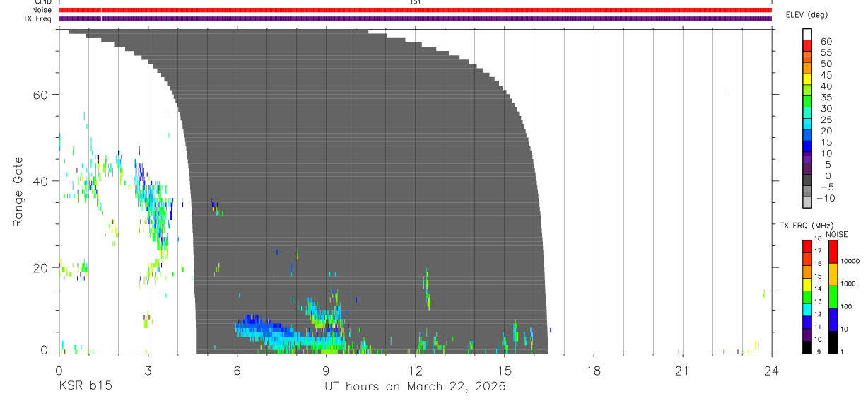
Task: Pick the blue NOISE swatch above 10
Action: click(x=833, y=320)
